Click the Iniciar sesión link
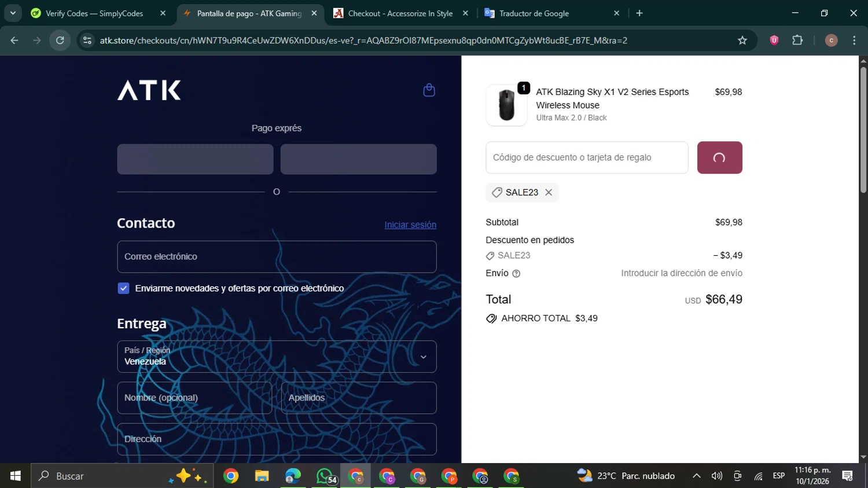This screenshot has width=868, height=488. coord(410,225)
